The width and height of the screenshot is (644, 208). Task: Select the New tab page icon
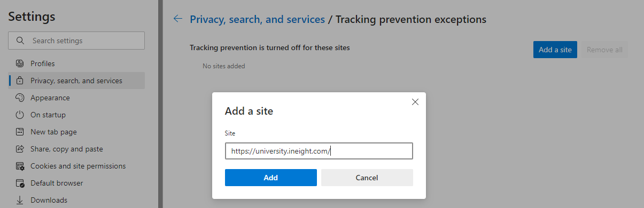click(20, 132)
